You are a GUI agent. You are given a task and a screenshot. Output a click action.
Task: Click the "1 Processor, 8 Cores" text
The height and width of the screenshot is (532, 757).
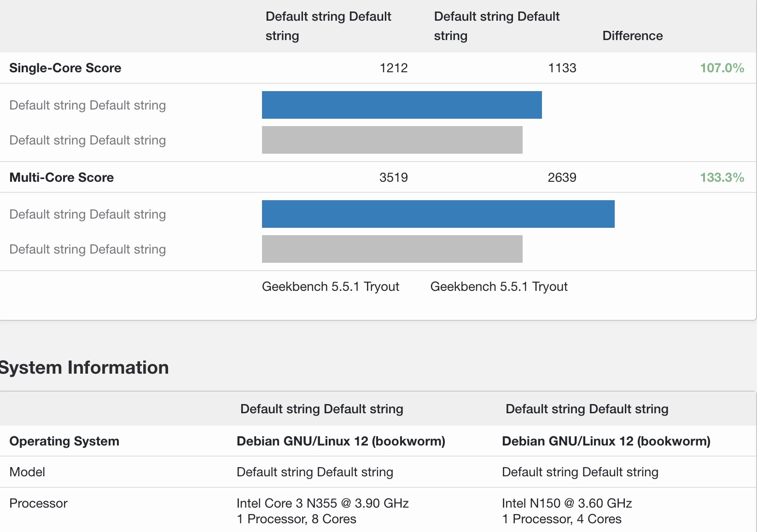pos(296,519)
